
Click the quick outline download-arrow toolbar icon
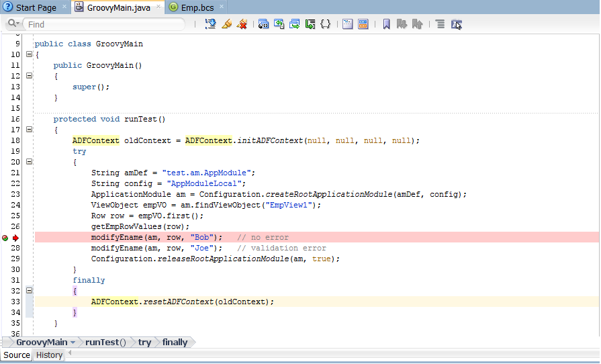tap(210, 24)
